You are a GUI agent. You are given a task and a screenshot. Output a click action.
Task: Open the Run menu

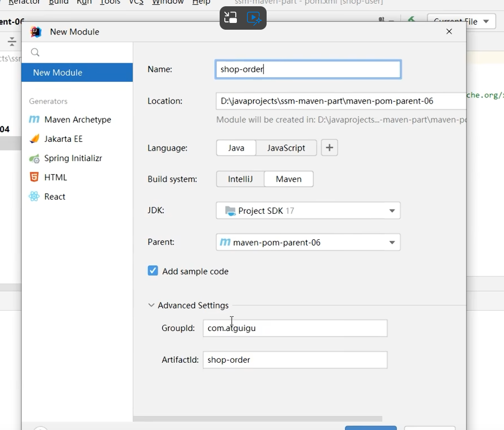(x=84, y=2)
